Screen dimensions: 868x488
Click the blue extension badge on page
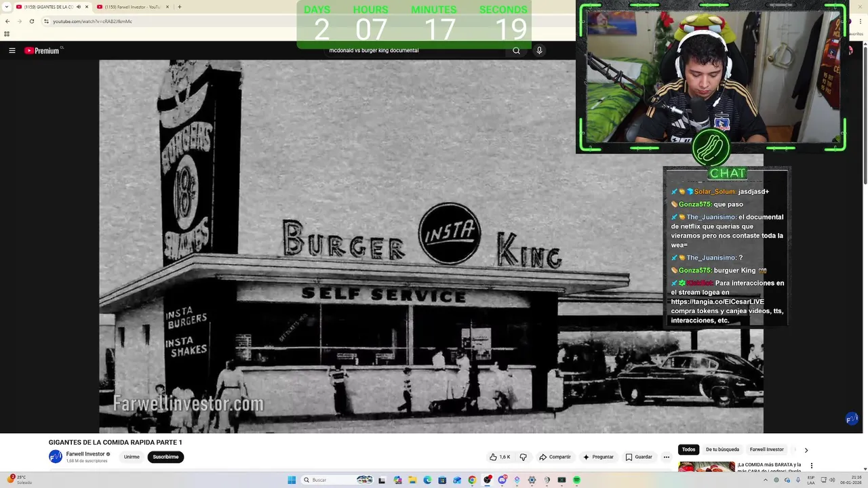point(852,419)
